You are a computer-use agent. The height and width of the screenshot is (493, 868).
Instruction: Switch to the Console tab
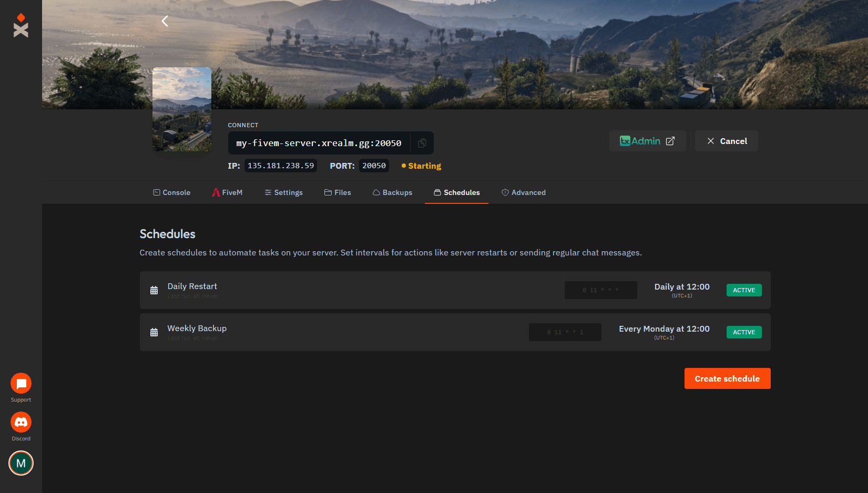point(171,192)
